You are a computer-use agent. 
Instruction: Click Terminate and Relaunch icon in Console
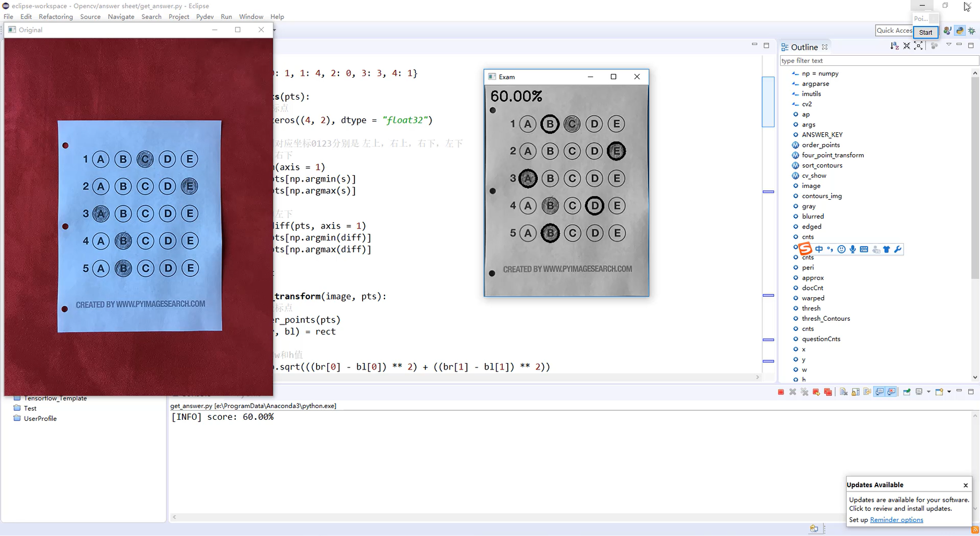[816, 392]
